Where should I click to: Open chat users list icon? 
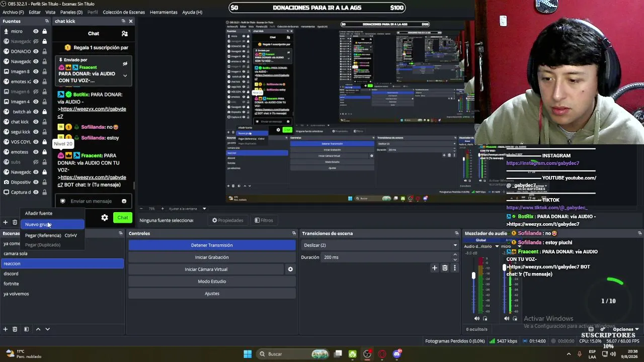click(x=125, y=34)
